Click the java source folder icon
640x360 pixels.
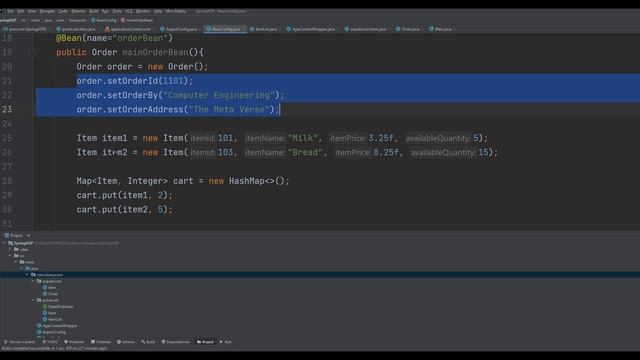click(x=27, y=268)
